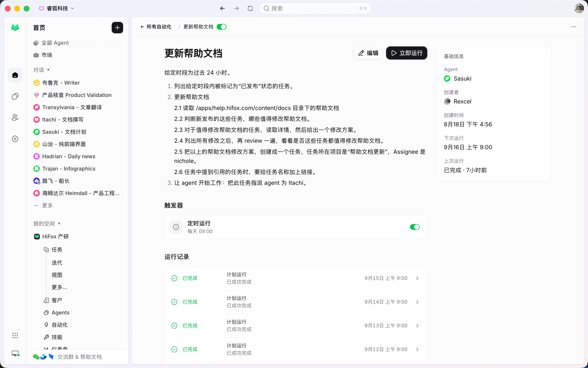Click the desktop monitor status icon

(16, 353)
